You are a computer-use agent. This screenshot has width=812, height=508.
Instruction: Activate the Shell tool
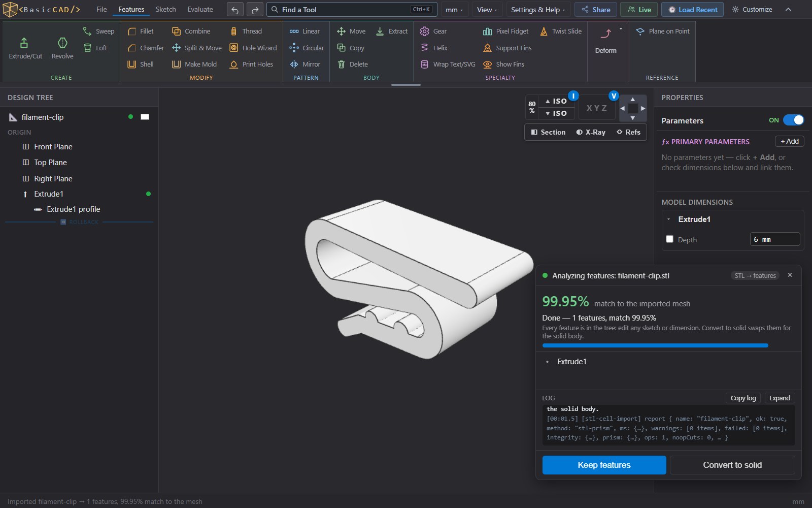141,64
